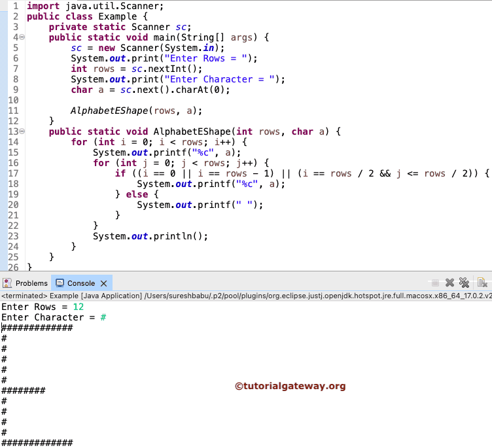Clear console with the document-X icon

[x=482, y=283]
